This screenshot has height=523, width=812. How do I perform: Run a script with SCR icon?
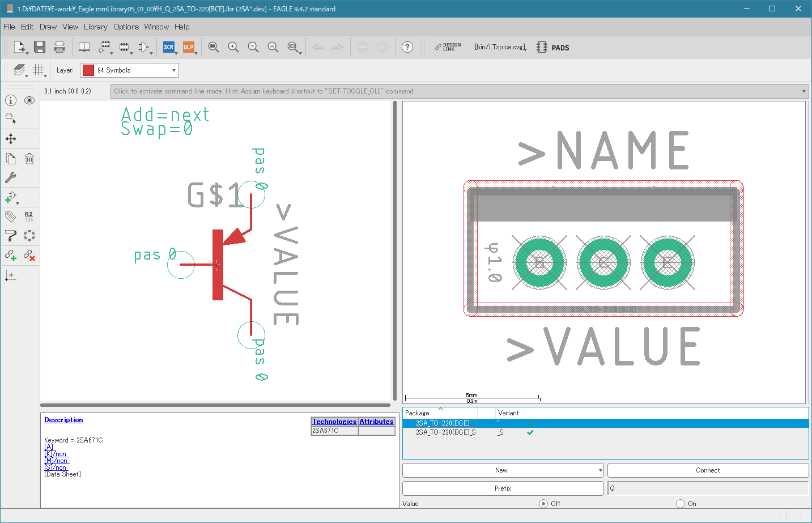(169, 47)
